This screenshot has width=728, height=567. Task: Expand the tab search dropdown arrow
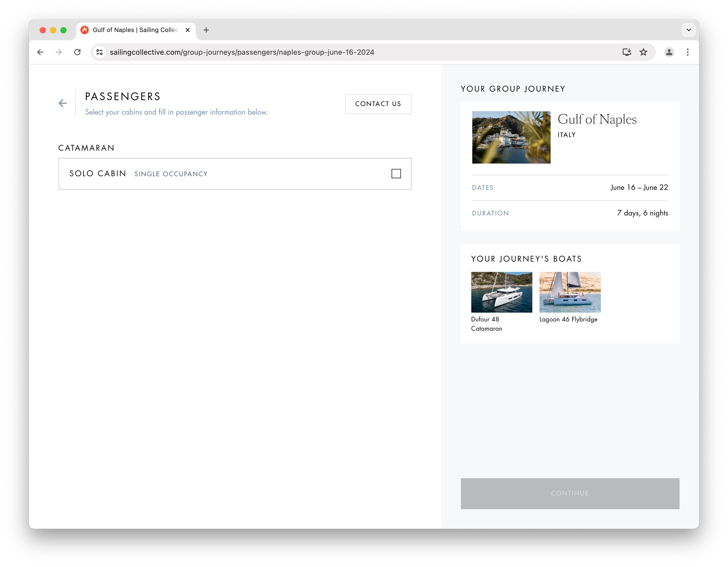[689, 30]
